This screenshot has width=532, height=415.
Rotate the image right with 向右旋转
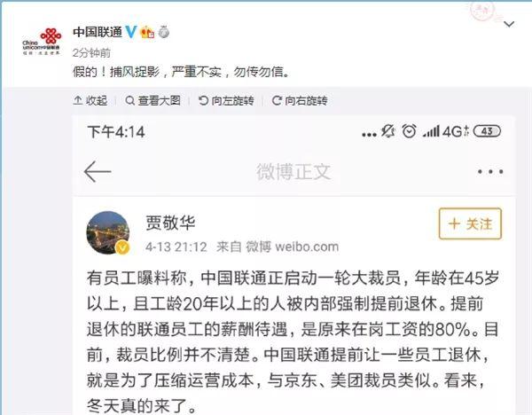pyautogui.click(x=300, y=100)
